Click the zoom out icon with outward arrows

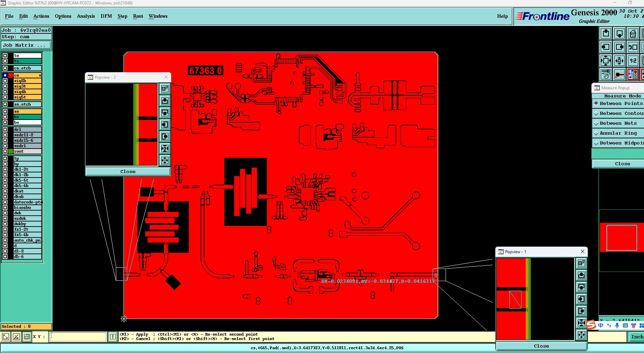(619, 61)
